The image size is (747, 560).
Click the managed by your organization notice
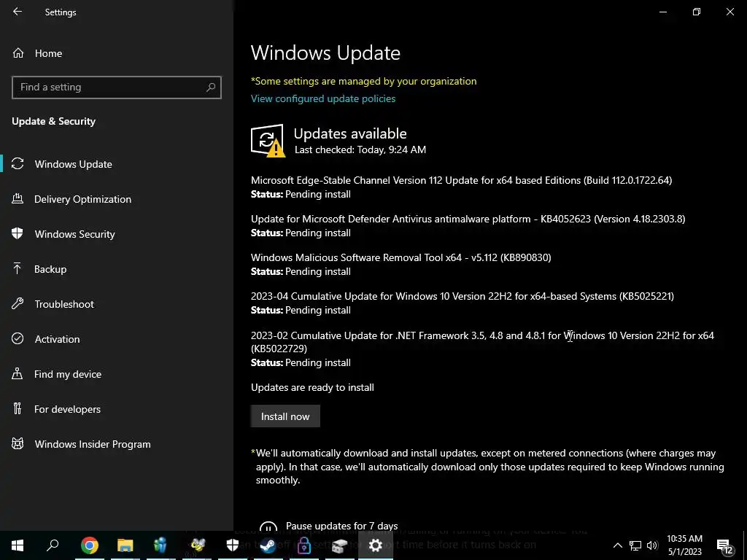363,81
